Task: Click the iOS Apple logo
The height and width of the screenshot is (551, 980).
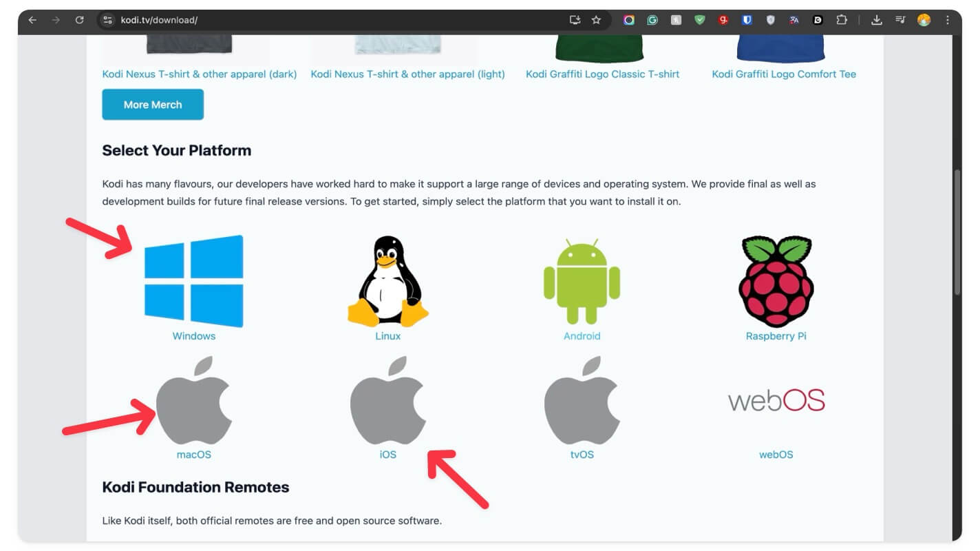Action: click(387, 400)
